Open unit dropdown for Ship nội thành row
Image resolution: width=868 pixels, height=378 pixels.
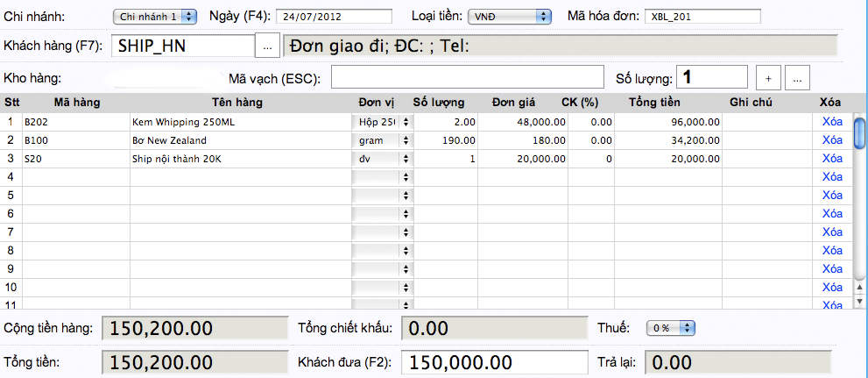[382, 159]
